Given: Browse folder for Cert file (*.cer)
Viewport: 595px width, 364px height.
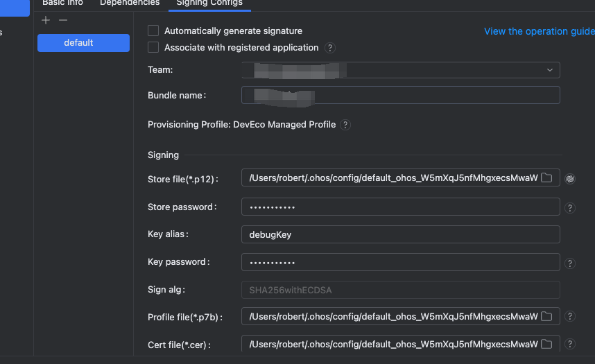Looking at the screenshot, I should click(546, 344).
